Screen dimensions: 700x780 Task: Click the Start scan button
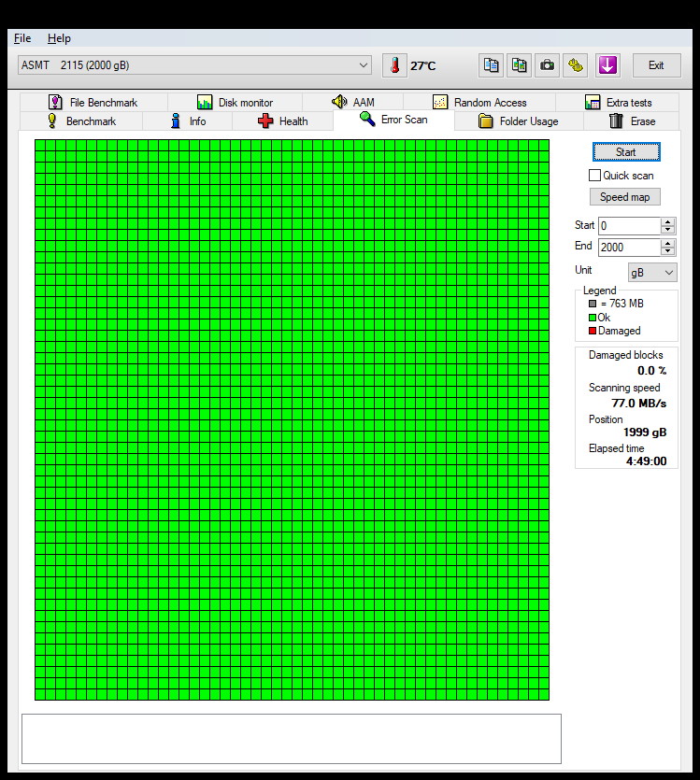tap(626, 151)
